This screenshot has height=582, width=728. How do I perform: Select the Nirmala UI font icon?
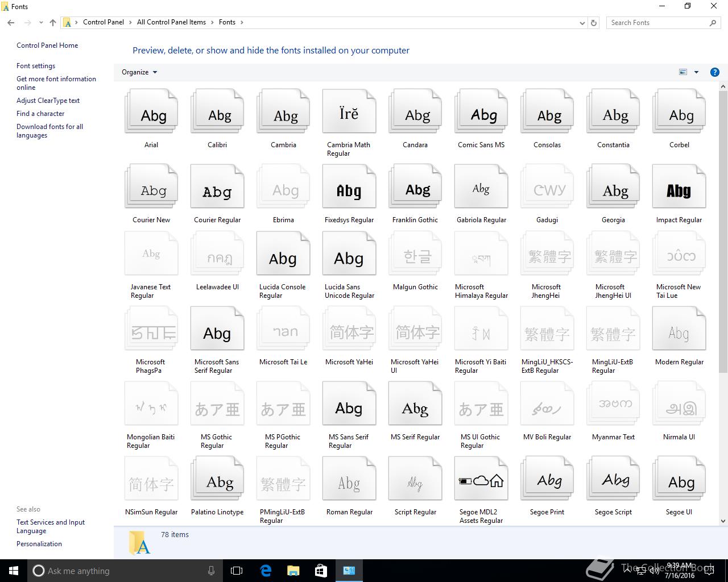679,404
